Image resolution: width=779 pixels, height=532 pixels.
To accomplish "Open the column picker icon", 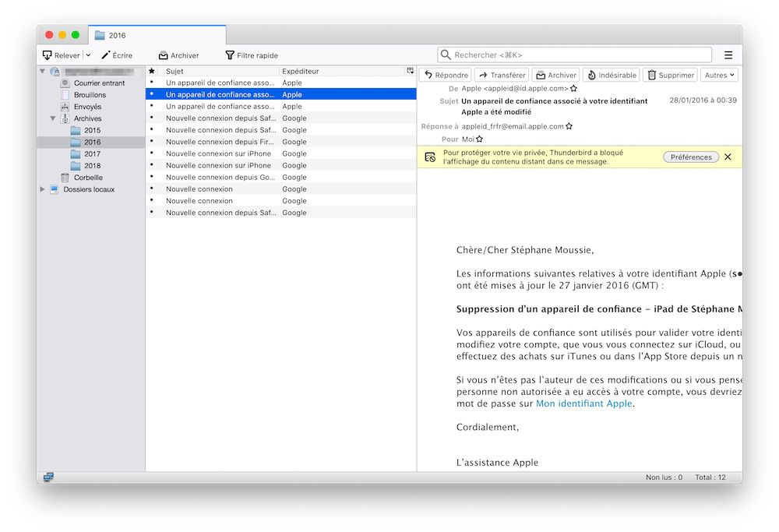I will (x=411, y=71).
